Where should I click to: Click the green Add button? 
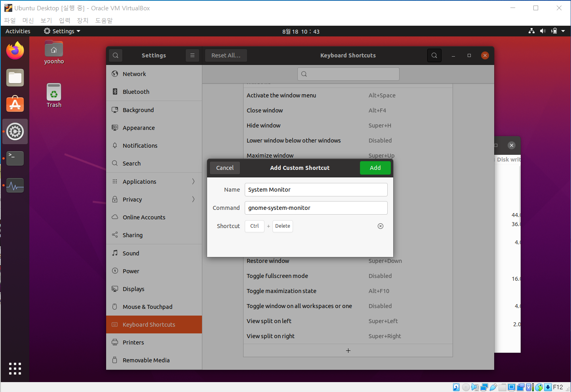(x=375, y=168)
